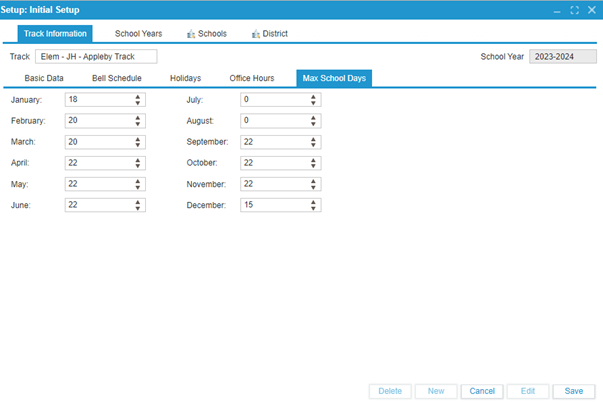The height and width of the screenshot is (402, 603).
Task: Decrease June max school days
Action: pyautogui.click(x=138, y=208)
